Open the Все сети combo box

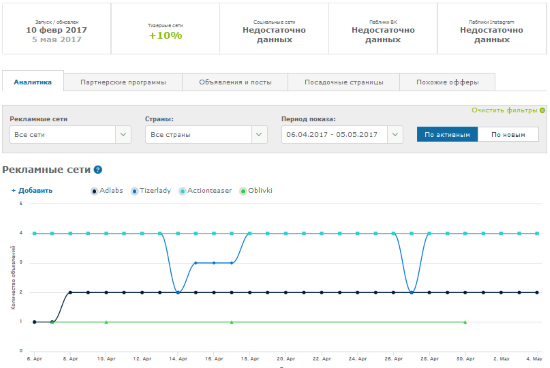coord(71,134)
